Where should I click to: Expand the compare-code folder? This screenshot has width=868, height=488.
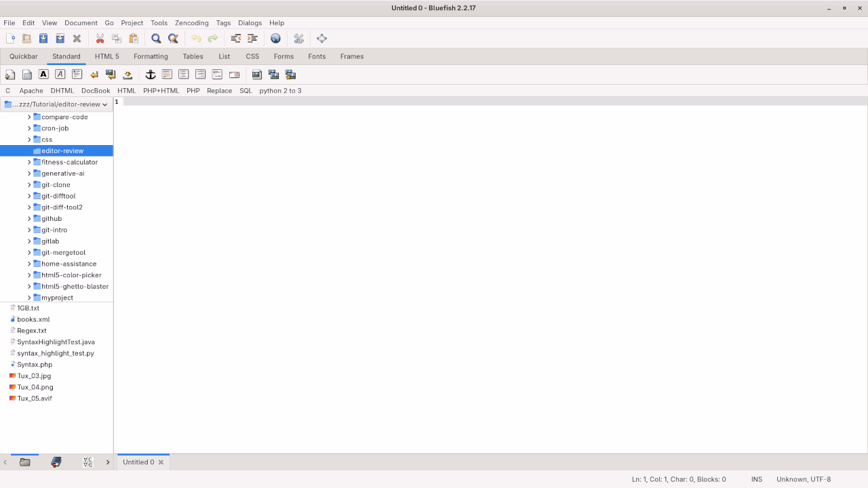[29, 117]
